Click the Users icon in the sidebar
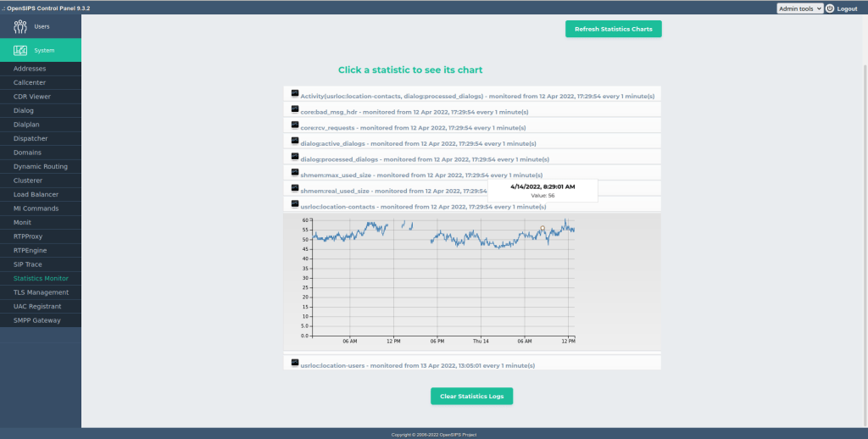The height and width of the screenshot is (439, 868). click(x=20, y=26)
